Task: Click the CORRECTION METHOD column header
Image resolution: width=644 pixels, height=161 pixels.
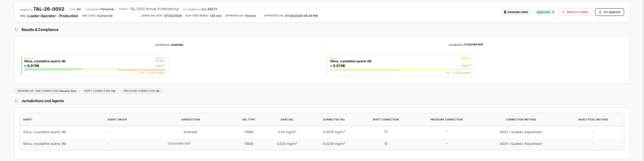Action: coord(521,119)
